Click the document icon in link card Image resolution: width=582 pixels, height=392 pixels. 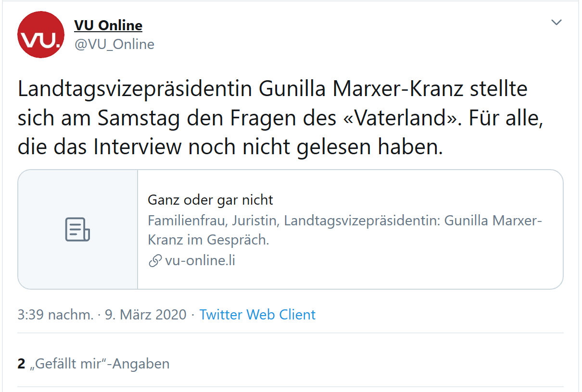[77, 230]
